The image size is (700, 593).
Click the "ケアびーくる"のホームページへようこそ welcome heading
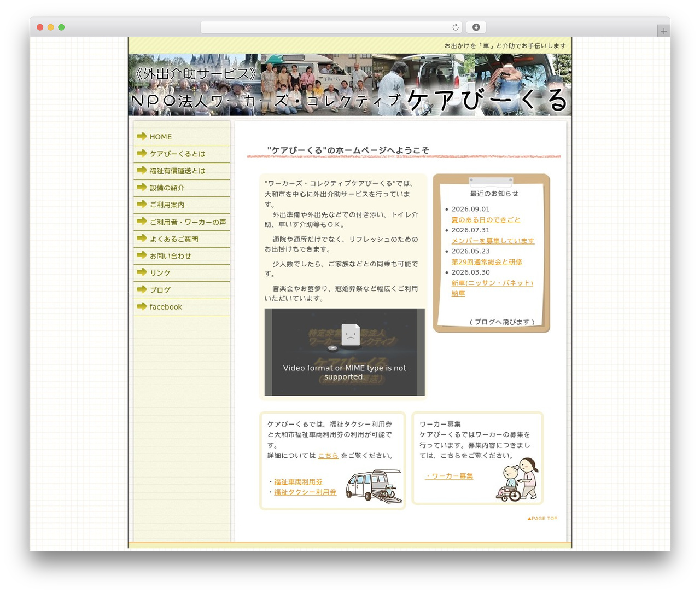[348, 150]
